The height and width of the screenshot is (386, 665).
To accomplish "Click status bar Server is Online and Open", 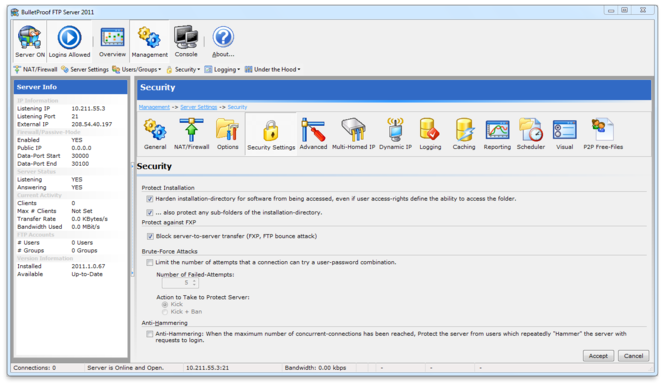I will click(x=126, y=368).
